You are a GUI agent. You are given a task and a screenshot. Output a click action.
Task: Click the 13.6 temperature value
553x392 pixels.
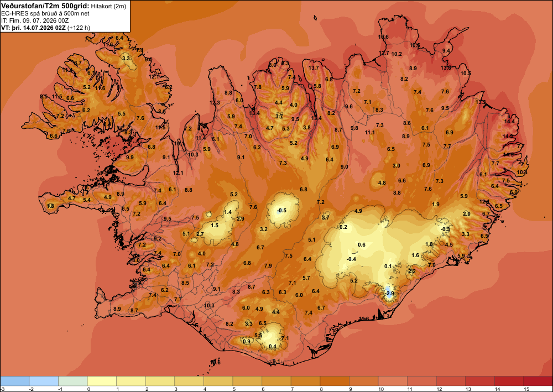point(446,67)
